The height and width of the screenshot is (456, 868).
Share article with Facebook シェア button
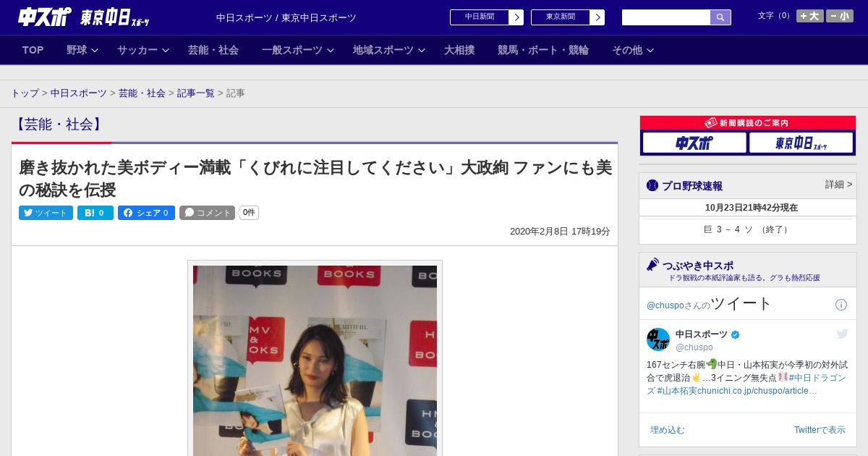146,213
